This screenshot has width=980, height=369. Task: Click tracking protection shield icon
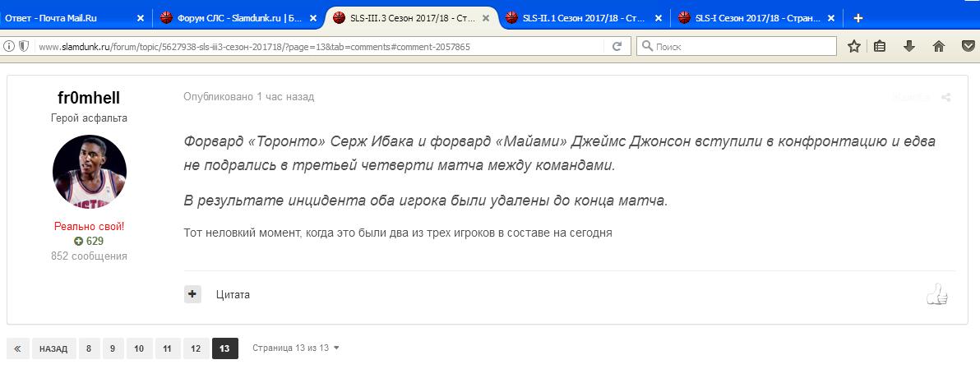(x=24, y=47)
